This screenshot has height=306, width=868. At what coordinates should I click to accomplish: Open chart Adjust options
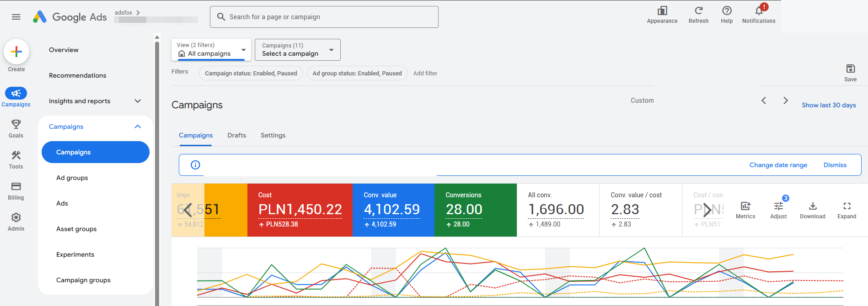pyautogui.click(x=778, y=210)
